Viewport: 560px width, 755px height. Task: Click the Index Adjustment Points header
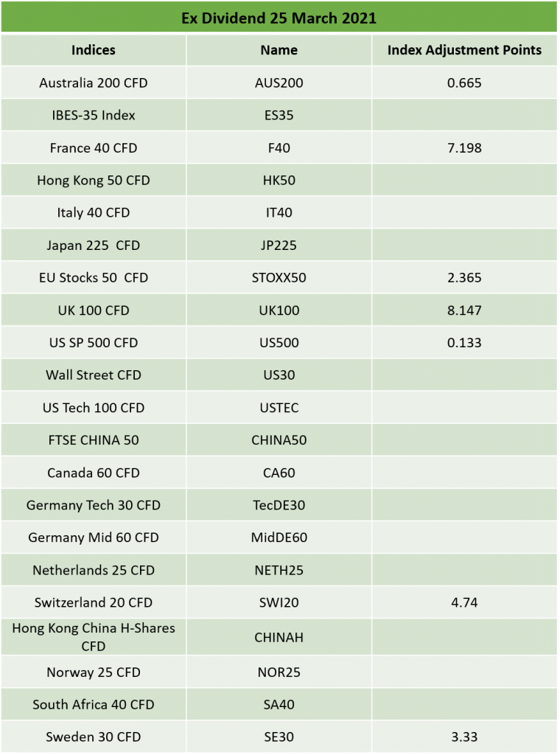pyautogui.click(x=464, y=50)
